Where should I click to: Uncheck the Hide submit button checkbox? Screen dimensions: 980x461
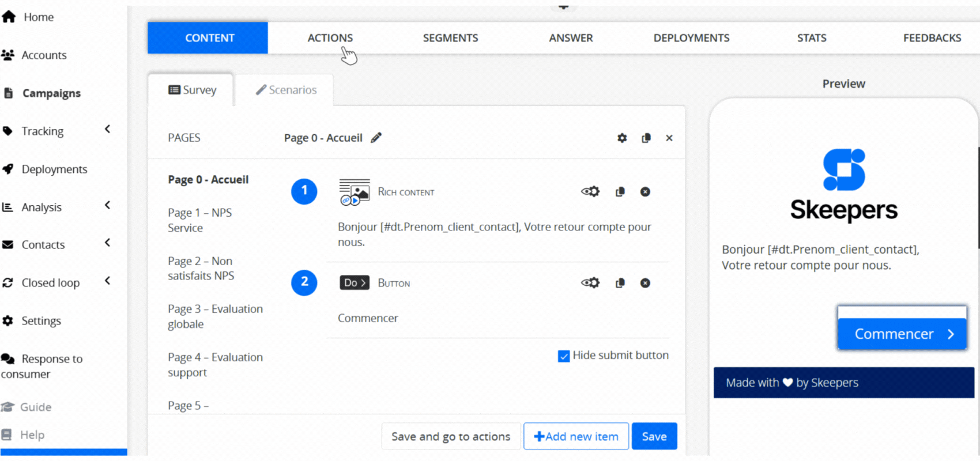564,356
